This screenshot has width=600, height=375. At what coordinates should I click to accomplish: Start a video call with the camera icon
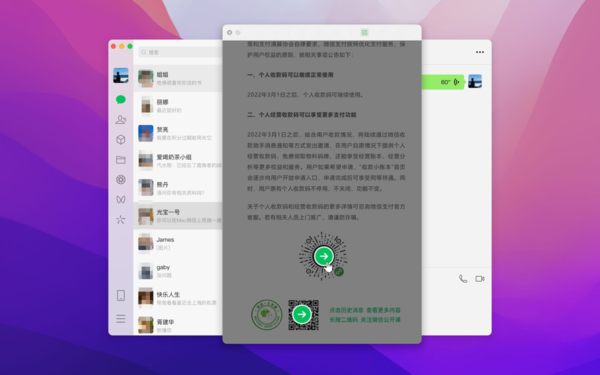pos(480,279)
